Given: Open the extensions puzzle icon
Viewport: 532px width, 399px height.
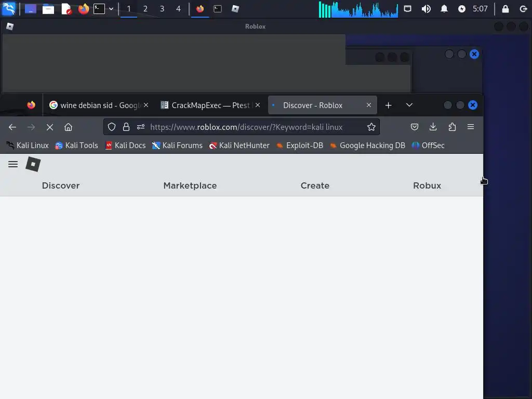Looking at the screenshot, I should pos(452,127).
